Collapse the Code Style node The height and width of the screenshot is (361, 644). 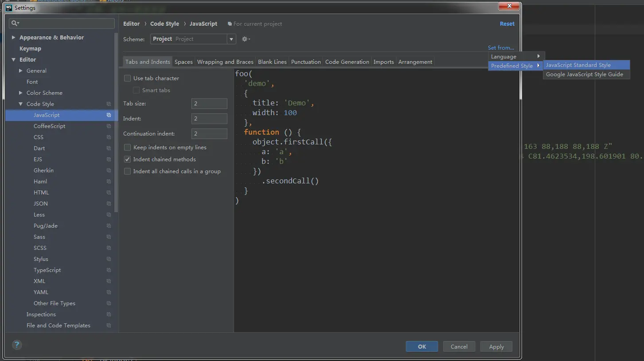pyautogui.click(x=20, y=104)
